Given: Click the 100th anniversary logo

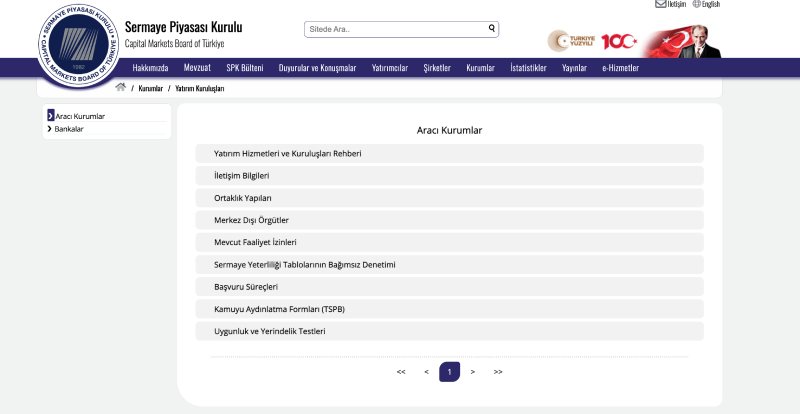Looking at the screenshot, I should [x=619, y=41].
